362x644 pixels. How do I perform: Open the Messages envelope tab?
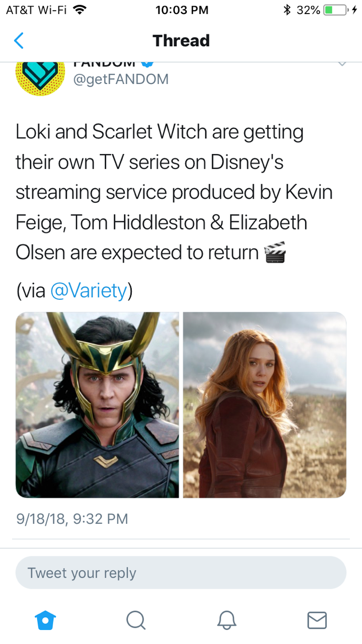click(x=317, y=620)
